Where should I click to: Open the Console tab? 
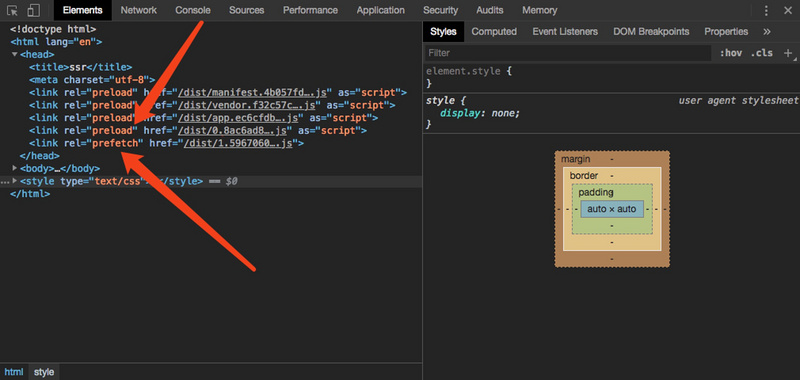pyautogui.click(x=192, y=10)
